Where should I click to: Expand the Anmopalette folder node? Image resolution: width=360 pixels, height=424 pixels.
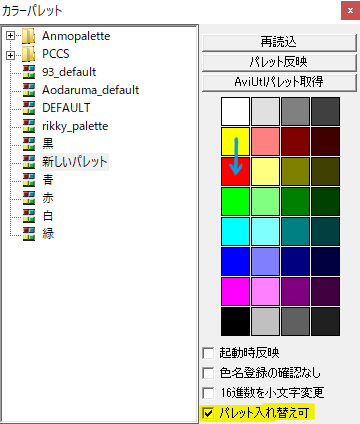pos(11,36)
